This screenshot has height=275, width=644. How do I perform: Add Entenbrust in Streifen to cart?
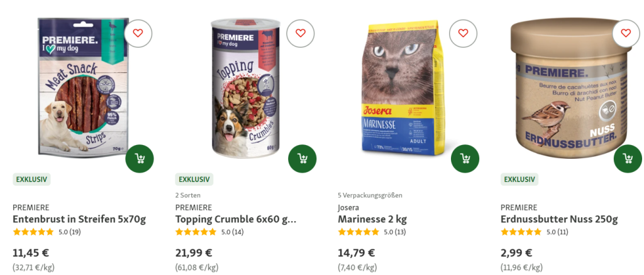click(x=140, y=159)
